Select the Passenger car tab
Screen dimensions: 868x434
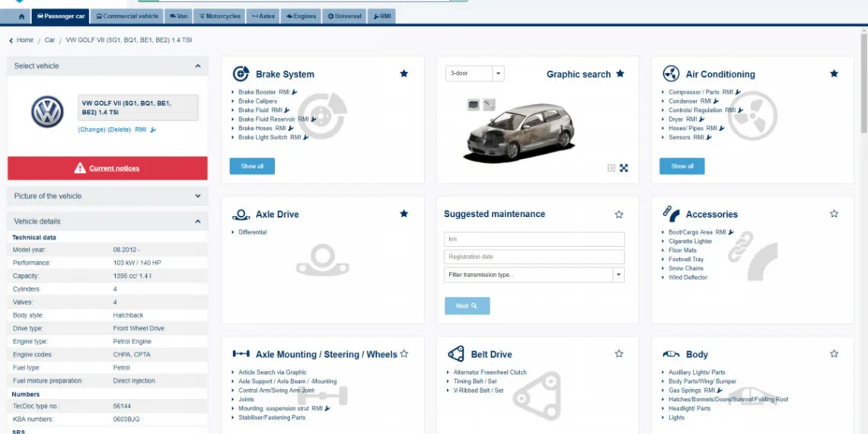pos(60,17)
